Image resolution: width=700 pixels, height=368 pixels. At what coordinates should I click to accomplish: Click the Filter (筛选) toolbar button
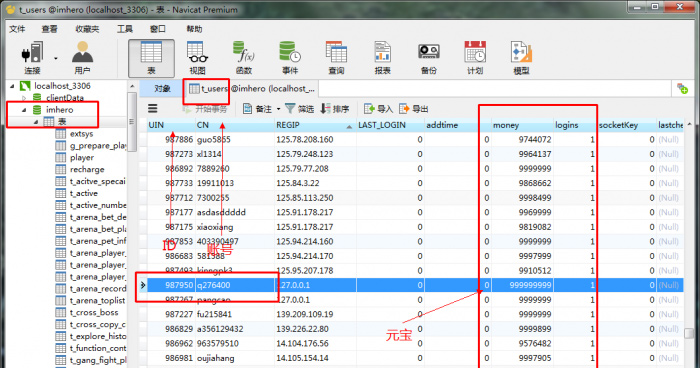click(300, 109)
